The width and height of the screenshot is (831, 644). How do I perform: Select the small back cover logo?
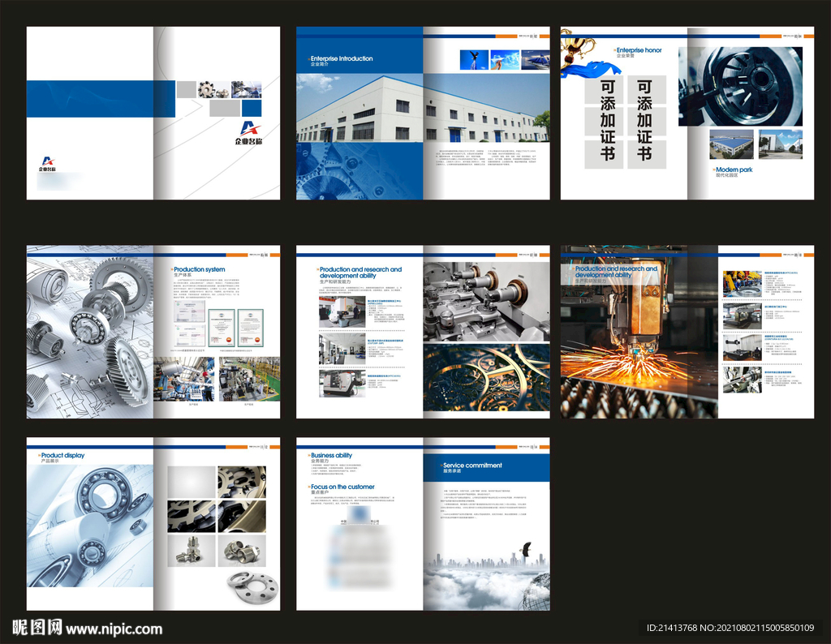(x=47, y=164)
